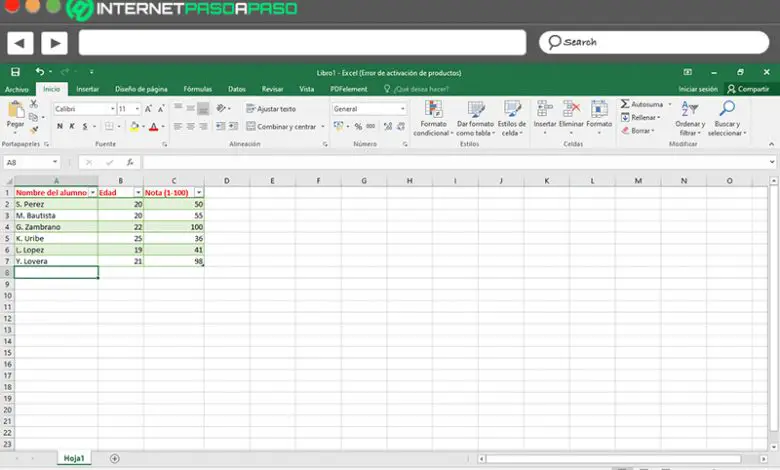Click the accounting number format icon
Screen dimensions: 780x470
pyautogui.click(x=339, y=126)
